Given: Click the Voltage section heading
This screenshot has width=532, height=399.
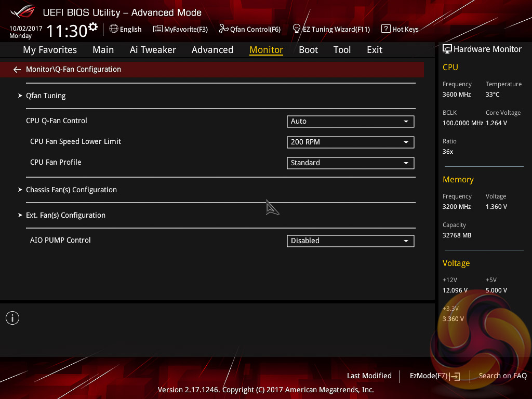Looking at the screenshot, I should coord(456,263).
